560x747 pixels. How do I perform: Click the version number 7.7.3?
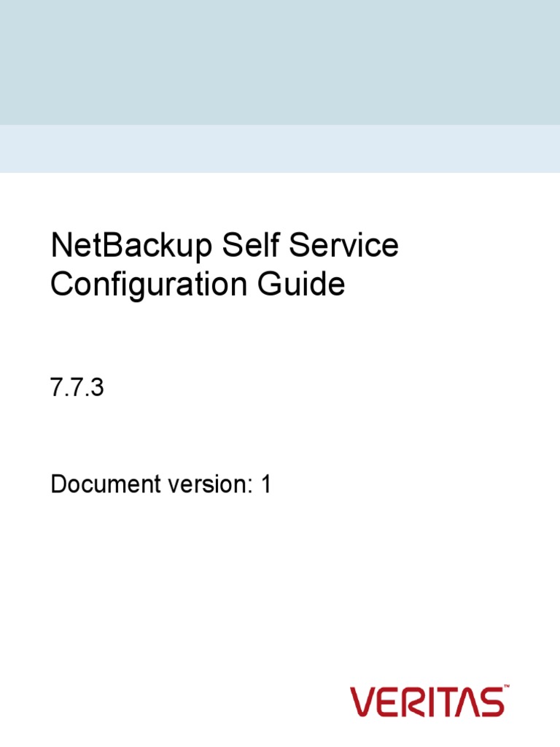tap(77, 388)
